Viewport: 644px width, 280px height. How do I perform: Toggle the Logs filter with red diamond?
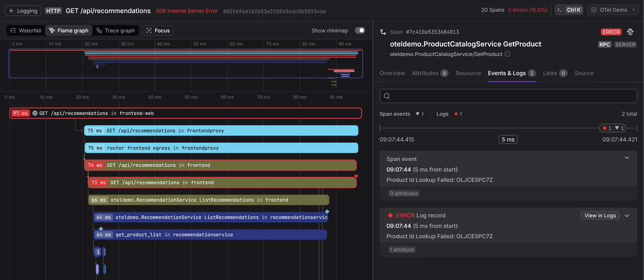pyautogui.click(x=449, y=114)
